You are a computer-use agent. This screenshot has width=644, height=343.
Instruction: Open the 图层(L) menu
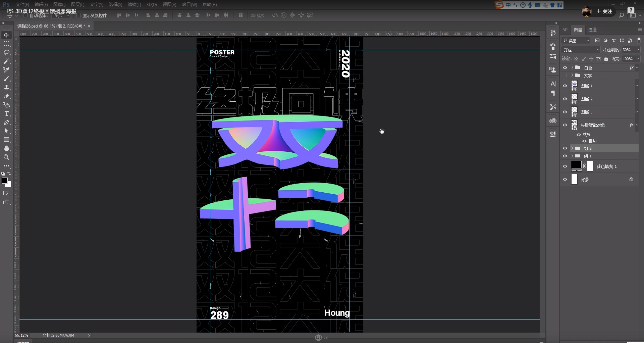[77, 5]
